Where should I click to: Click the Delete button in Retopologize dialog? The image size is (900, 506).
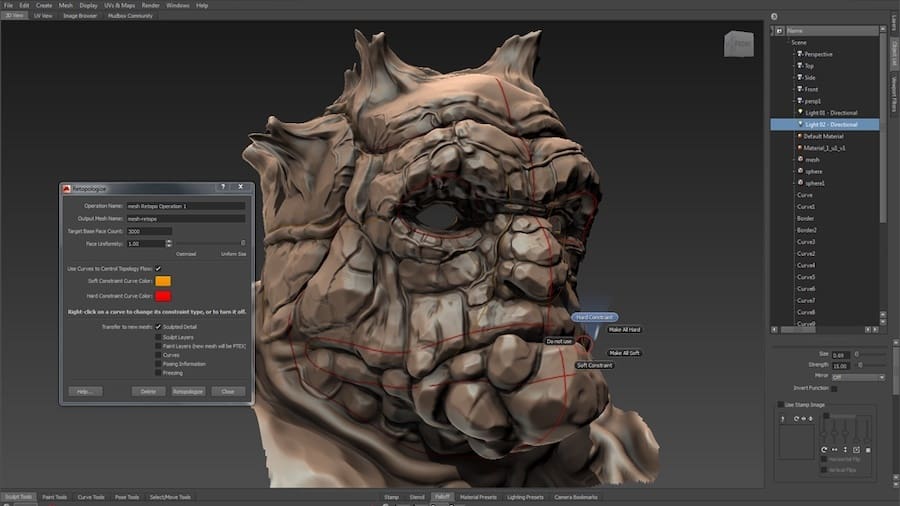[x=148, y=391]
